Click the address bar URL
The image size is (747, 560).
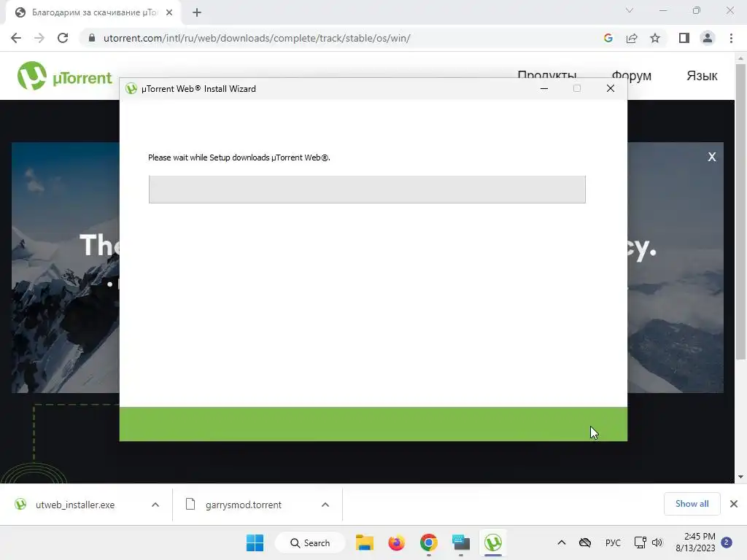[257, 38]
